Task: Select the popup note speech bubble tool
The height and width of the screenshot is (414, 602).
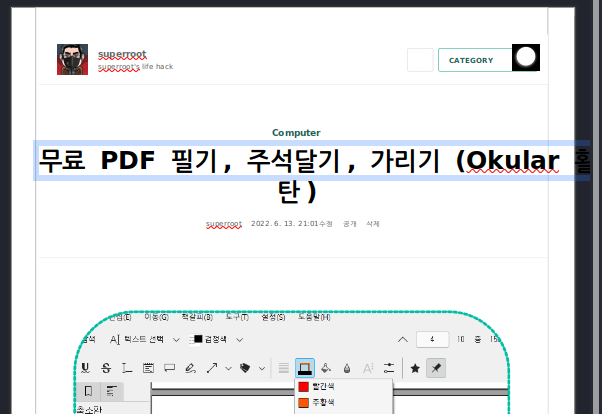Action: 169,368
